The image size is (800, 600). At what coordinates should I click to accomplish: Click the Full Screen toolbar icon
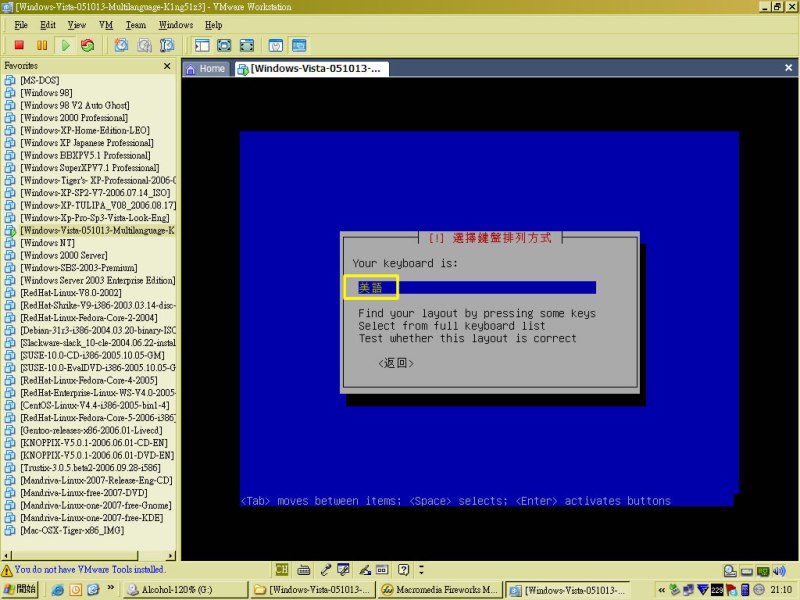224,45
